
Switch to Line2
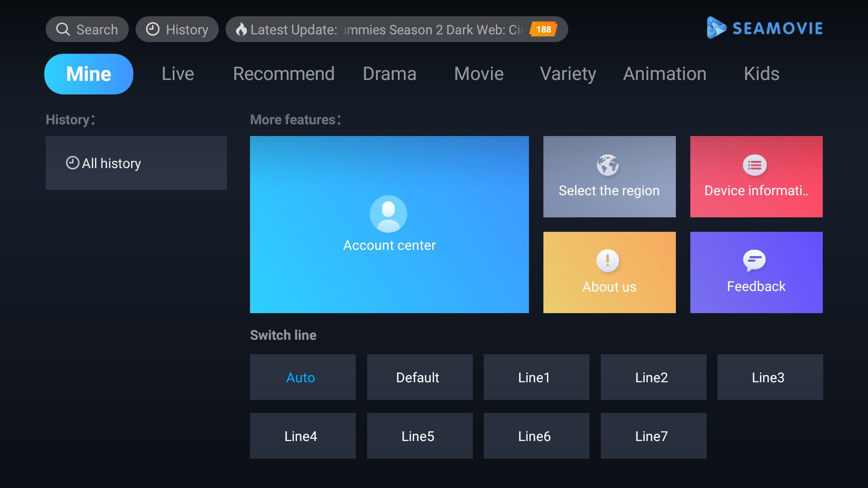654,377
